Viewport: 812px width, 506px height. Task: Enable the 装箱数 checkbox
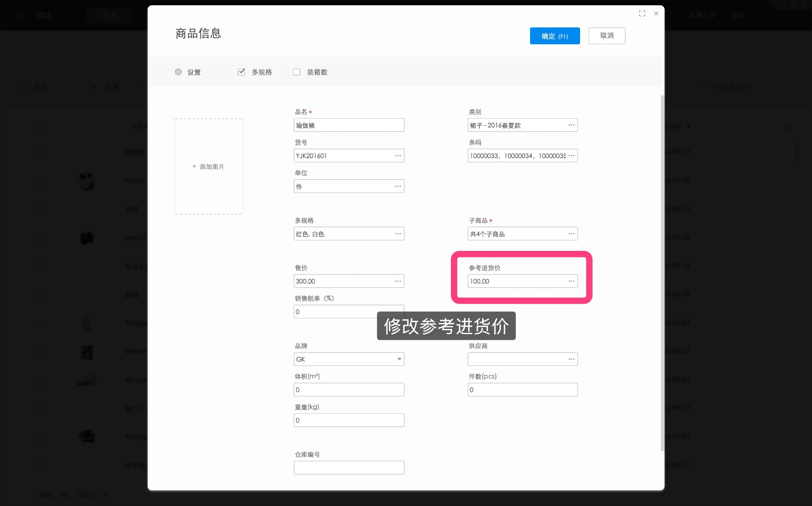[x=297, y=72]
